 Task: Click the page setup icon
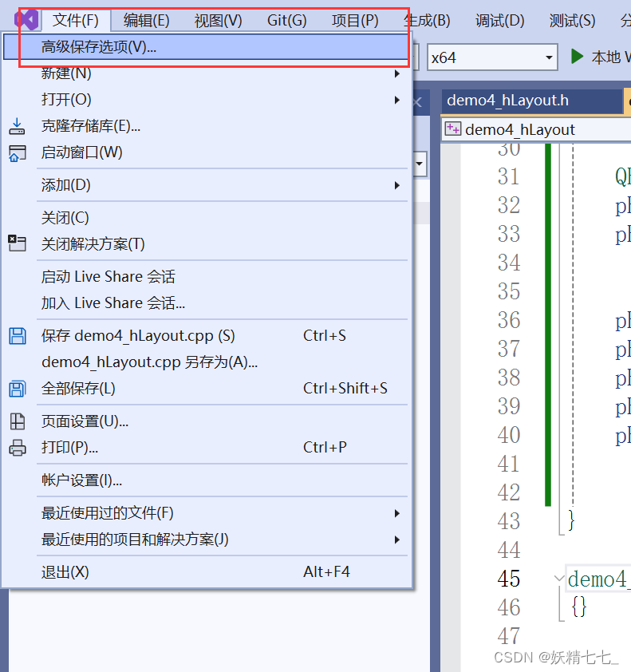click(x=17, y=421)
